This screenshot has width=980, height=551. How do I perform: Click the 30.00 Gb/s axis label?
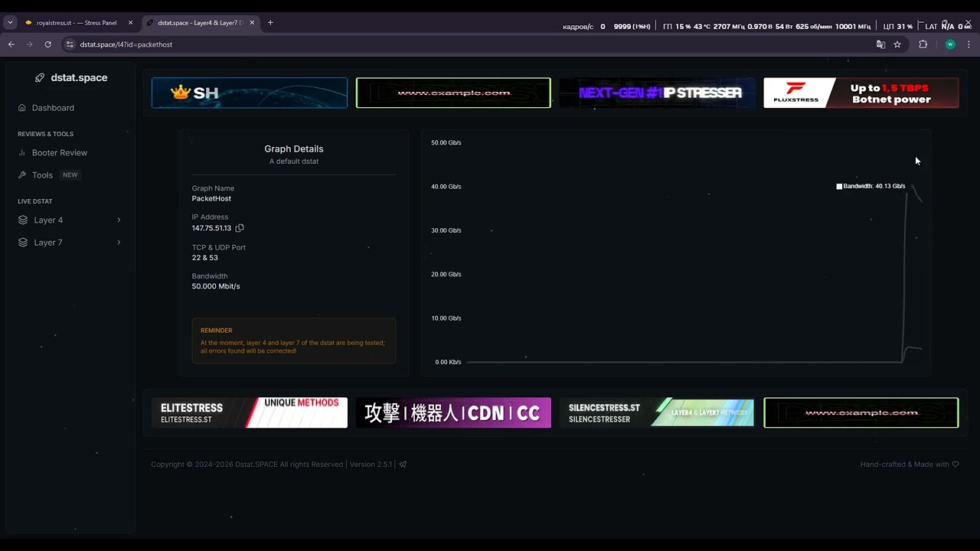point(446,230)
